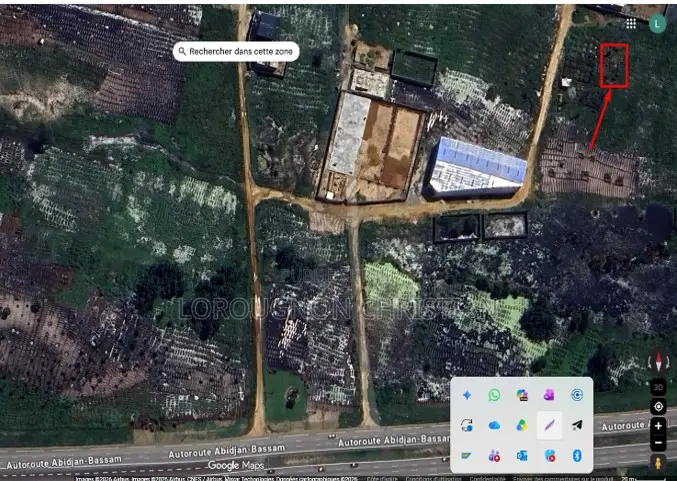Open the Google Drive tray icon
The height and width of the screenshot is (481, 677).
point(522,426)
